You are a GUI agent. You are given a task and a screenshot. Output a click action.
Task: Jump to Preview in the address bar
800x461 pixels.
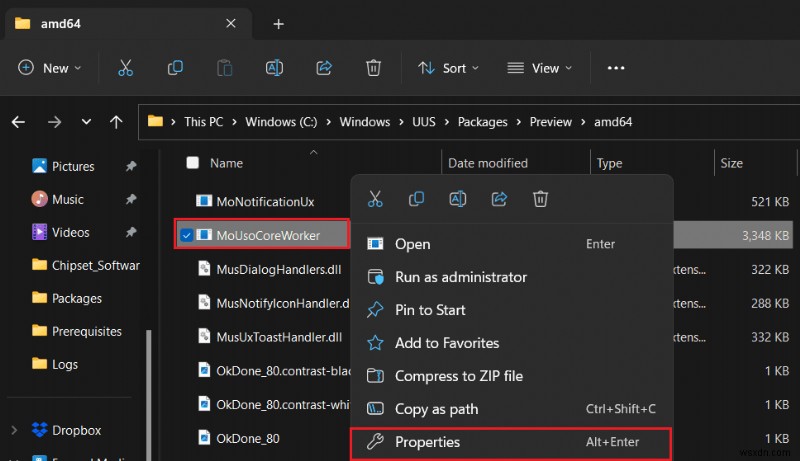pyautogui.click(x=551, y=122)
